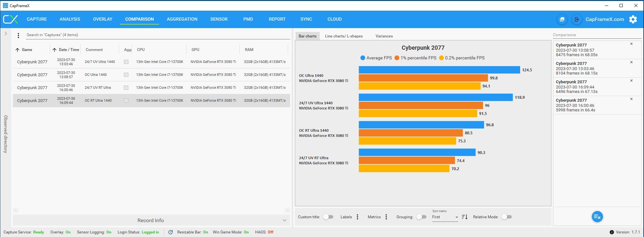
Task: Sort by Date / Time column arrow
Action: coord(55,50)
